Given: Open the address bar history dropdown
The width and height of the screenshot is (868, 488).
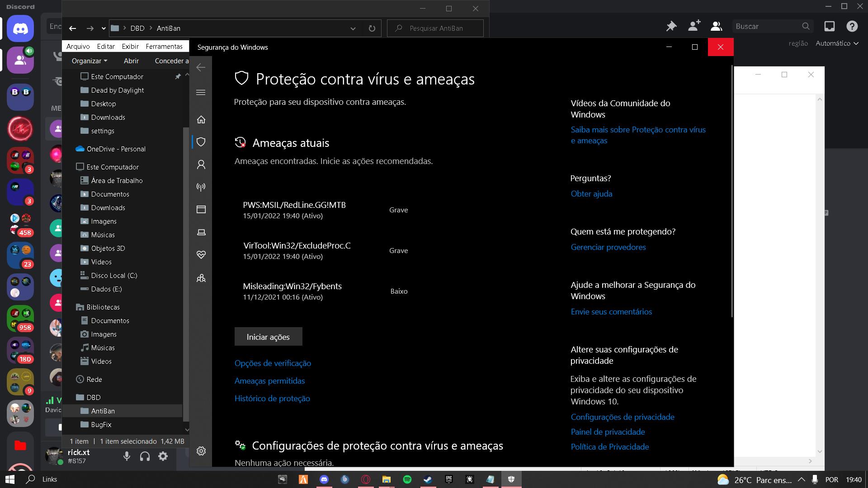Looking at the screenshot, I should tap(353, 28).
